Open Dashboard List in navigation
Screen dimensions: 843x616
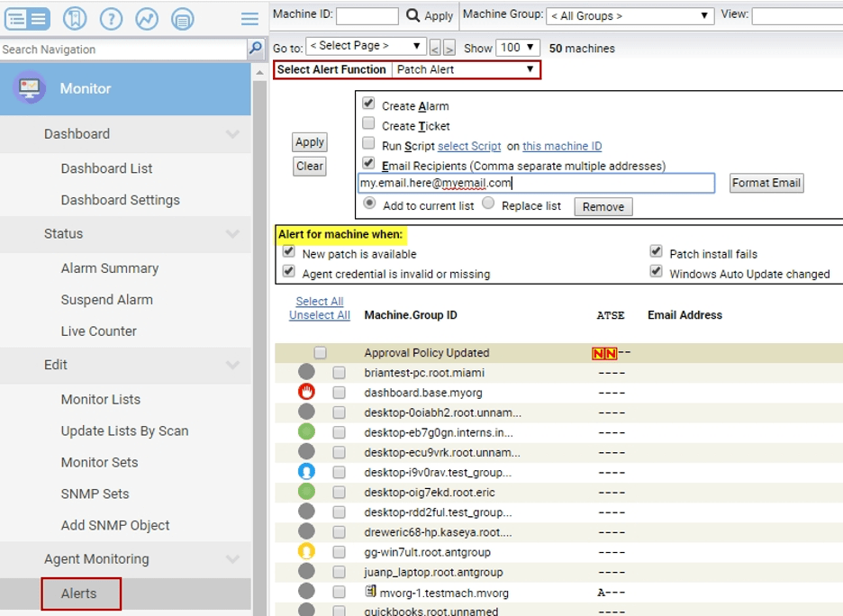coord(106,168)
